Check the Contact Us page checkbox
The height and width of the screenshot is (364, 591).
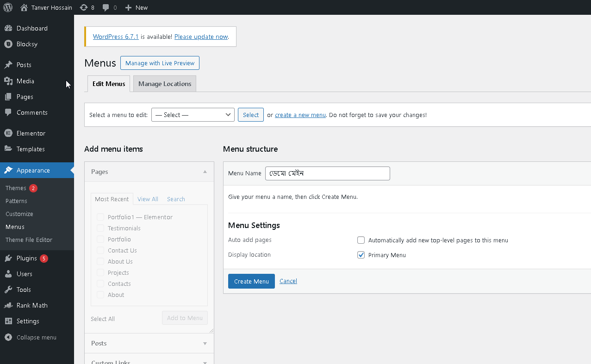100,250
